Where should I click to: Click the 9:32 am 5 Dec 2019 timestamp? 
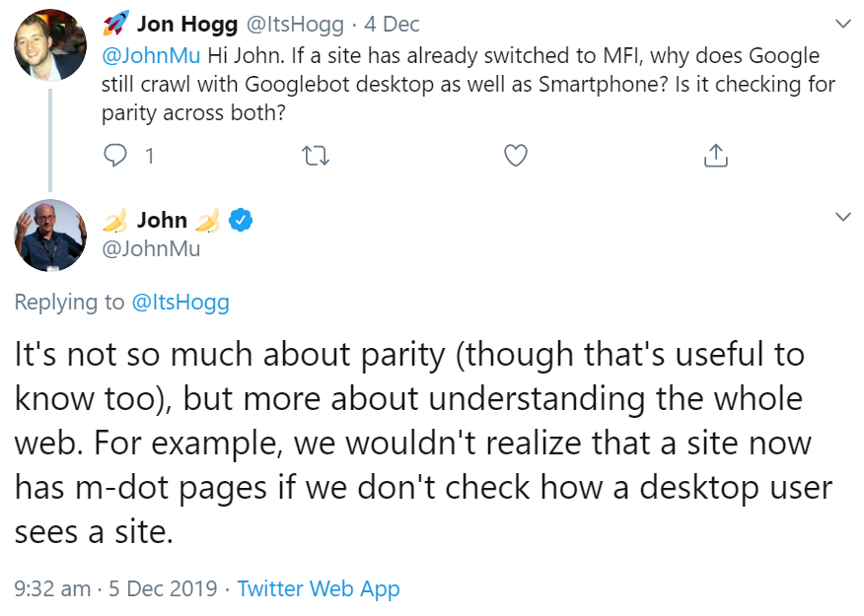coord(115,588)
